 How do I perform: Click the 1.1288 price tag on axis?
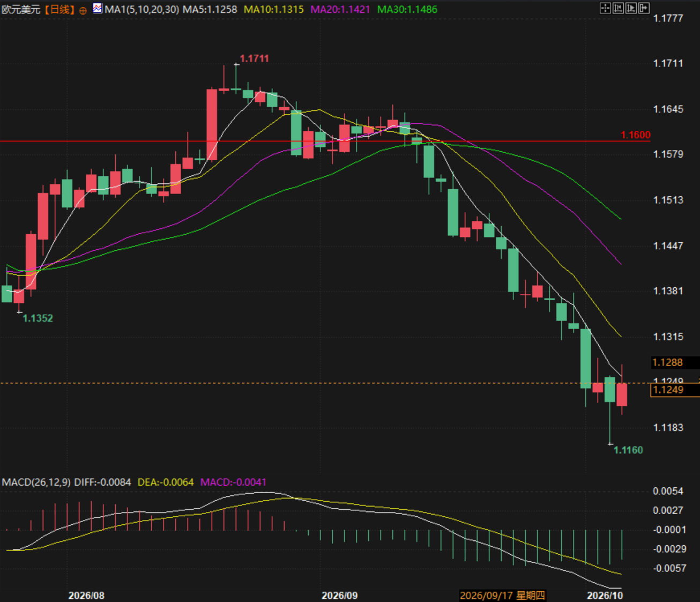[675, 362]
